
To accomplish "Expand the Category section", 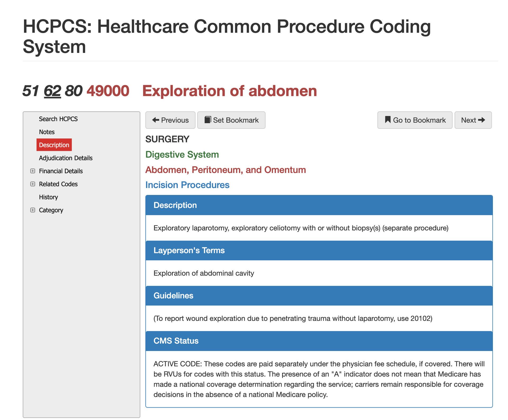I will pyautogui.click(x=33, y=210).
